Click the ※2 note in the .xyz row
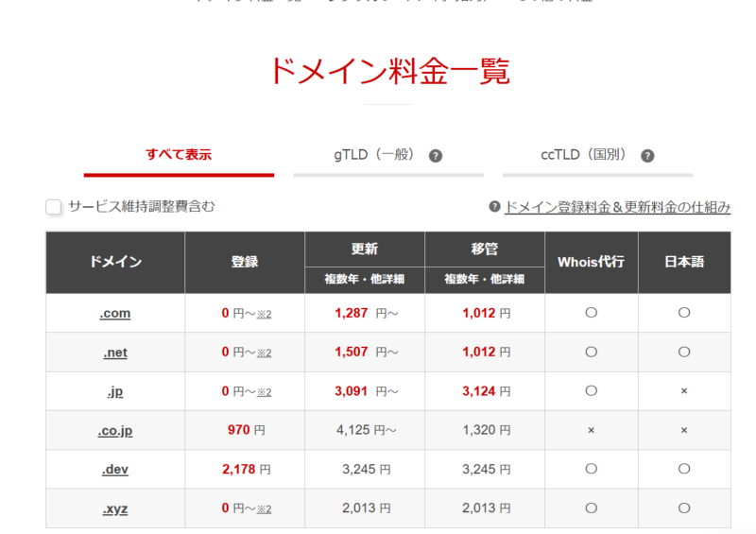Viewport: 756px width, 534px height. tap(264, 509)
